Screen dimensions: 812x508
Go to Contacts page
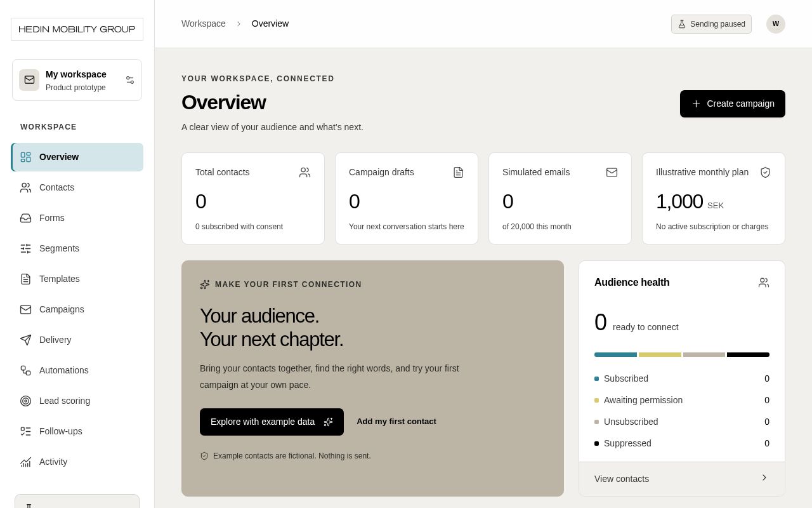77,187
